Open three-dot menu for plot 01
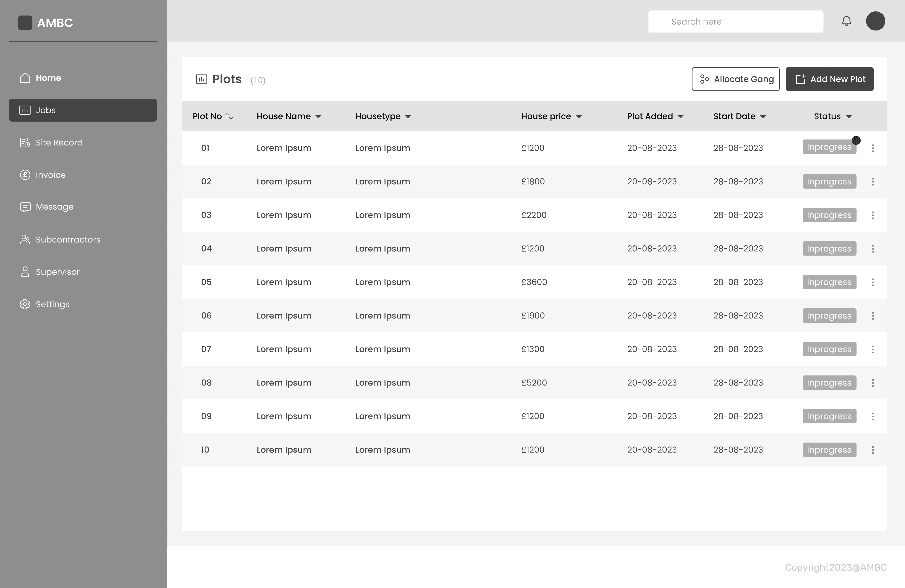 click(x=873, y=148)
